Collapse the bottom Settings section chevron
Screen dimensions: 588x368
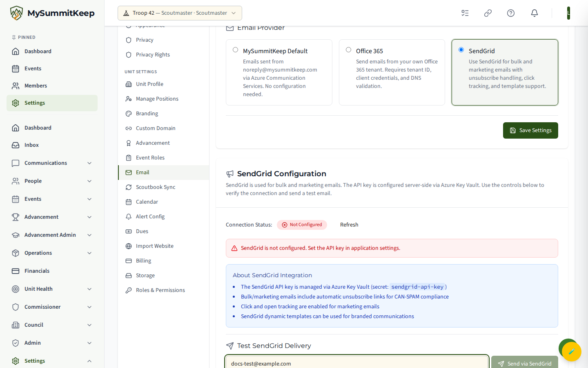(89, 361)
